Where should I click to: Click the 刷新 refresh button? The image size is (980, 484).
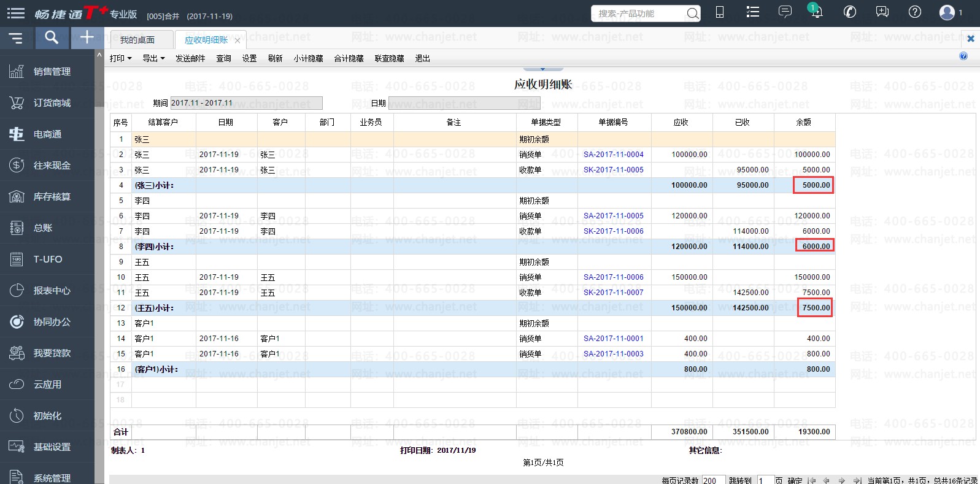coord(275,58)
